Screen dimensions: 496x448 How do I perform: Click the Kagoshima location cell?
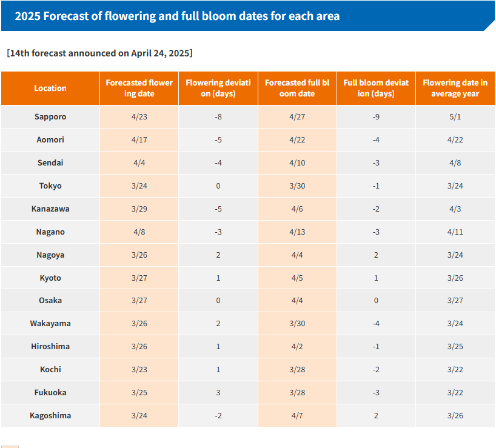50,415
